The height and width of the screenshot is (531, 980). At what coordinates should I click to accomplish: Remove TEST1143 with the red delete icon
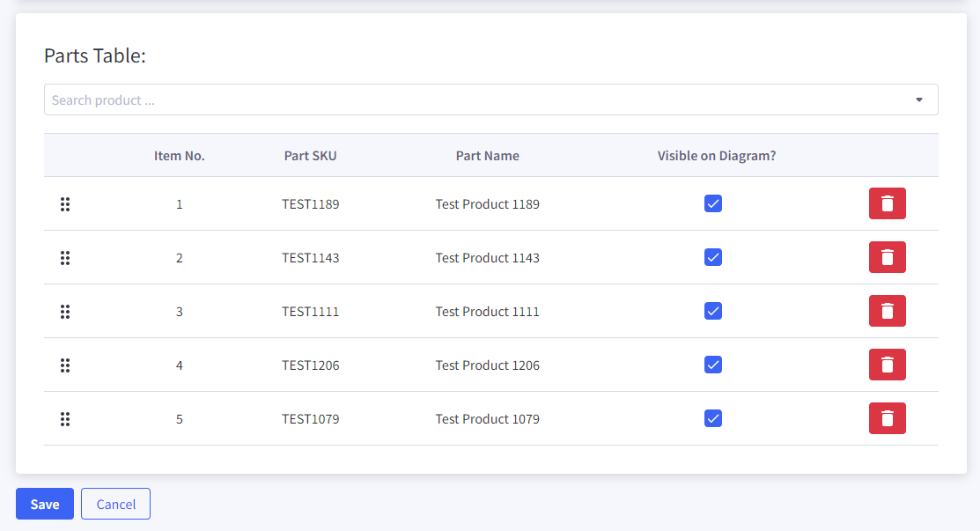[887, 257]
